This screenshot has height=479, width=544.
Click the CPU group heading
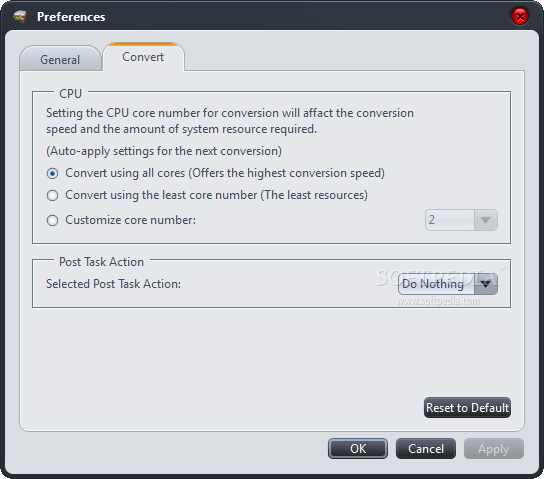tap(70, 94)
